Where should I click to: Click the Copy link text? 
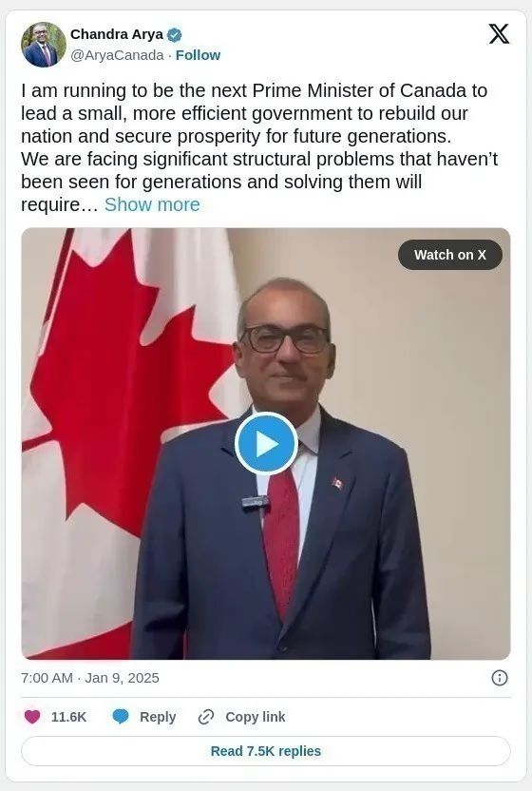[256, 717]
